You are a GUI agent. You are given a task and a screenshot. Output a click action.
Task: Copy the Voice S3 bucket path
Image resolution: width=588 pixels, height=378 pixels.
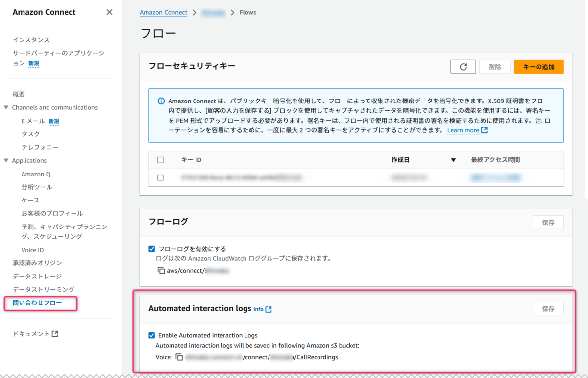[x=179, y=357]
